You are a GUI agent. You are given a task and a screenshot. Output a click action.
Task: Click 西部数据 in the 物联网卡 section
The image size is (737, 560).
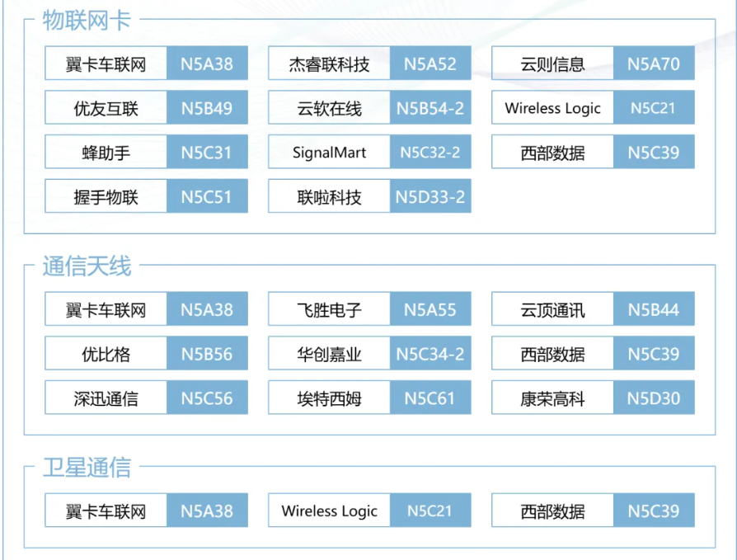pos(552,152)
